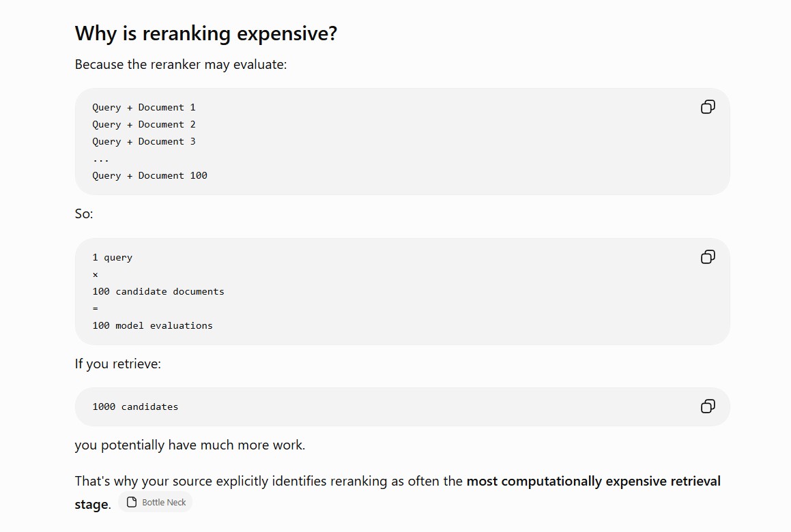Click the "If you retrieve:" paragraph

(118, 364)
